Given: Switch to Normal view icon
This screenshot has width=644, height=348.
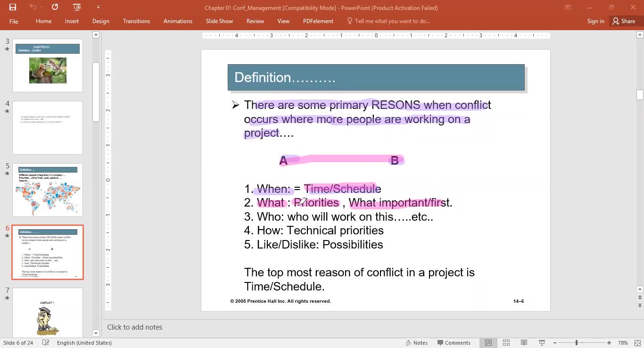Looking at the screenshot, I should tap(488, 343).
